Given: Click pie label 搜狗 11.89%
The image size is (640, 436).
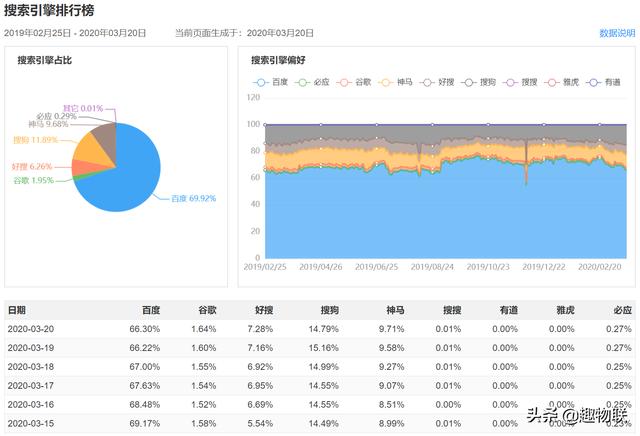Looking at the screenshot, I should point(36,140).
